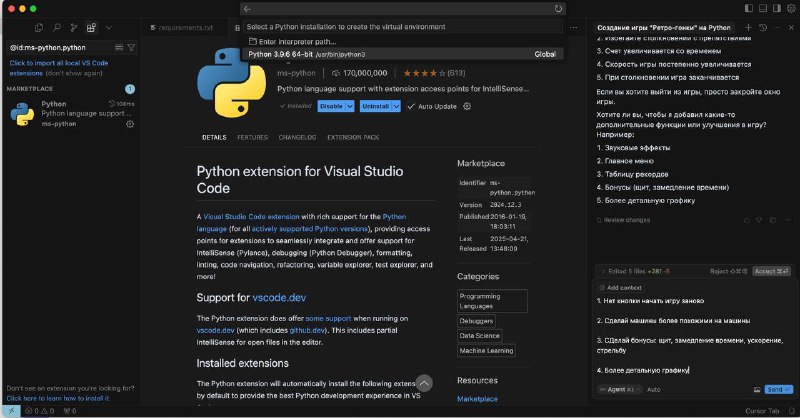Open the Search view icon

point(57,28)
